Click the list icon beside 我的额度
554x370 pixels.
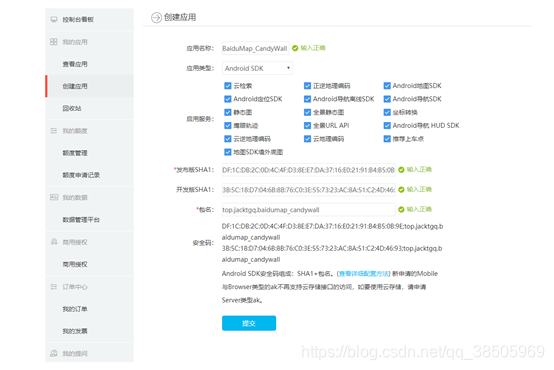tap(54, 131)
